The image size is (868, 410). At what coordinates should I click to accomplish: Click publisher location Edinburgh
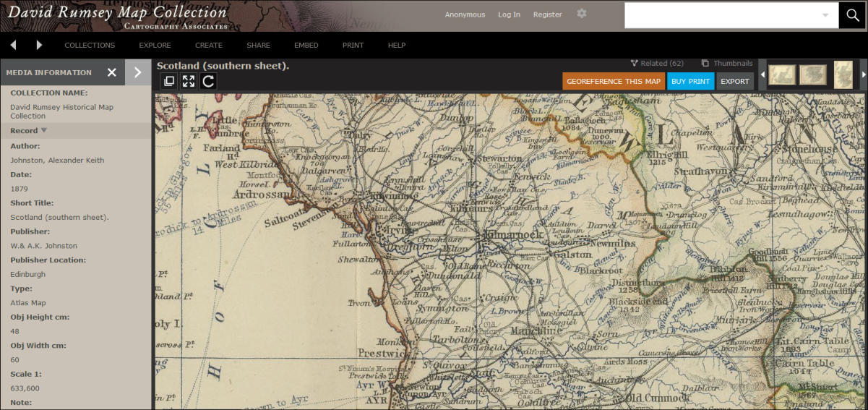[27, 275]
